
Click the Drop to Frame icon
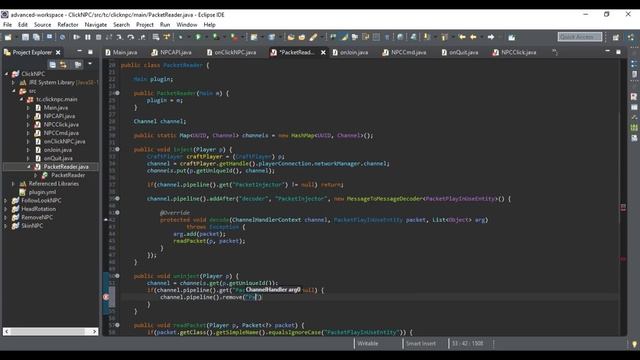pyautogui.click(x=156, y=37)
